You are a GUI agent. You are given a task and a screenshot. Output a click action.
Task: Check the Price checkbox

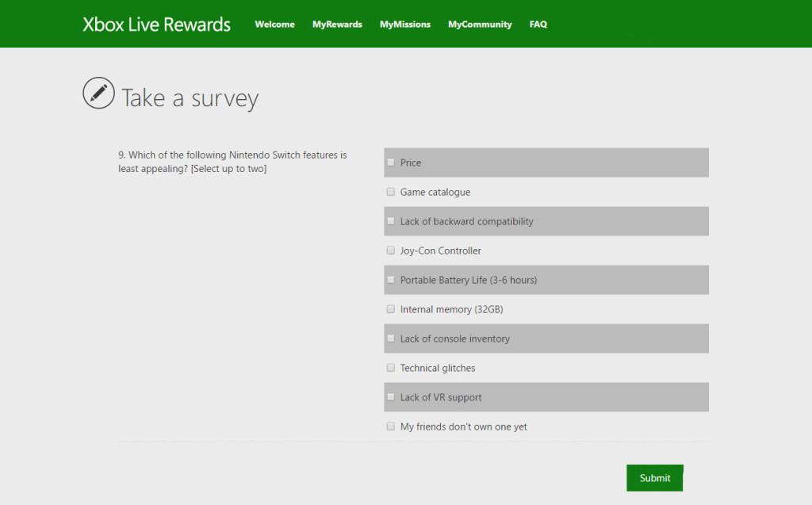tap(390, 163)
